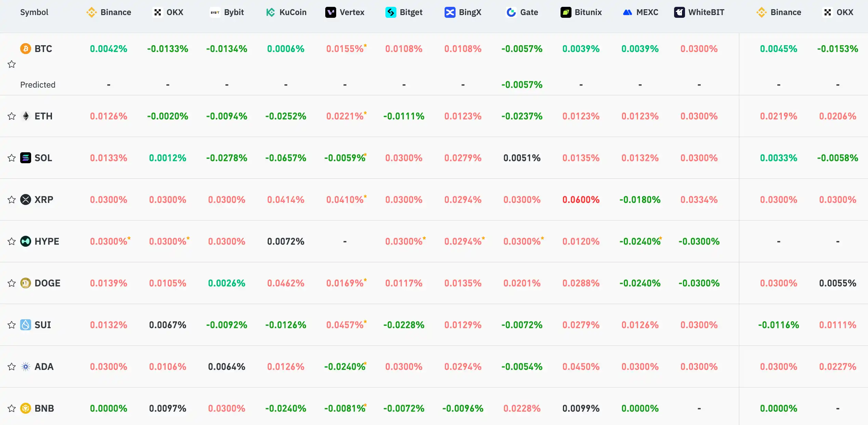Image resolution: width=868 pixels, height=425 pixels.
Task: Click Bitunix XRP funding rate 0.0600%
Action: [581, 200]
